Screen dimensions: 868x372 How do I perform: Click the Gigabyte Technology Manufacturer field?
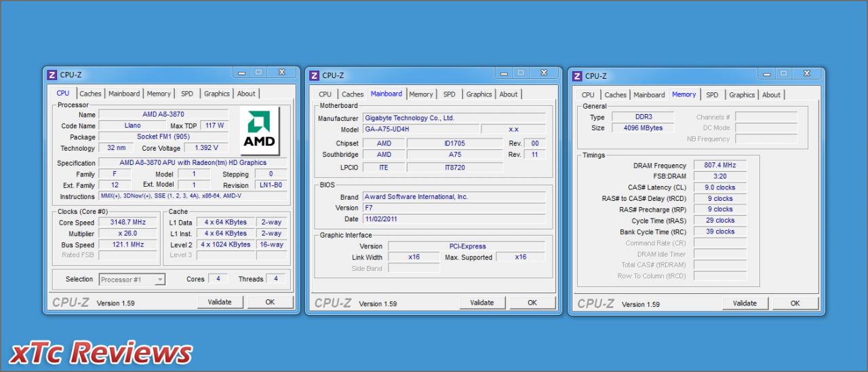pos(454,118)
